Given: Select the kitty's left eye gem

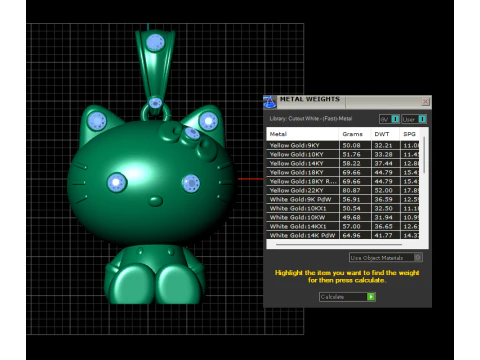Looking at the screenshot, I should 117,183.
